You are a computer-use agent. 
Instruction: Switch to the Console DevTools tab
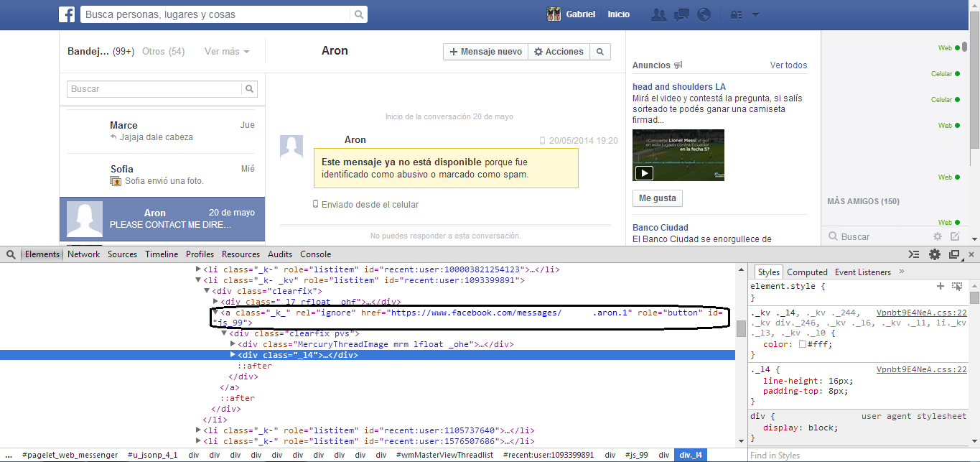[315, 254]
